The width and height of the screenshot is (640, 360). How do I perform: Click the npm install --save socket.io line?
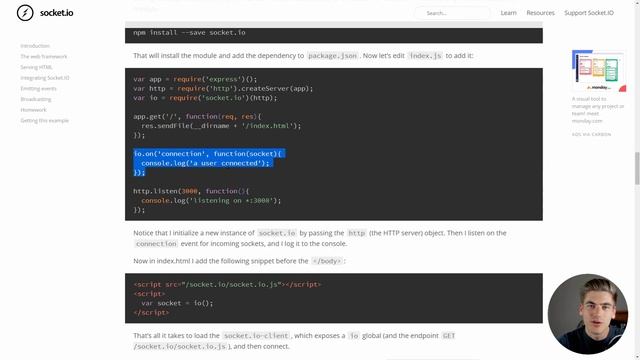pos(189,32)
